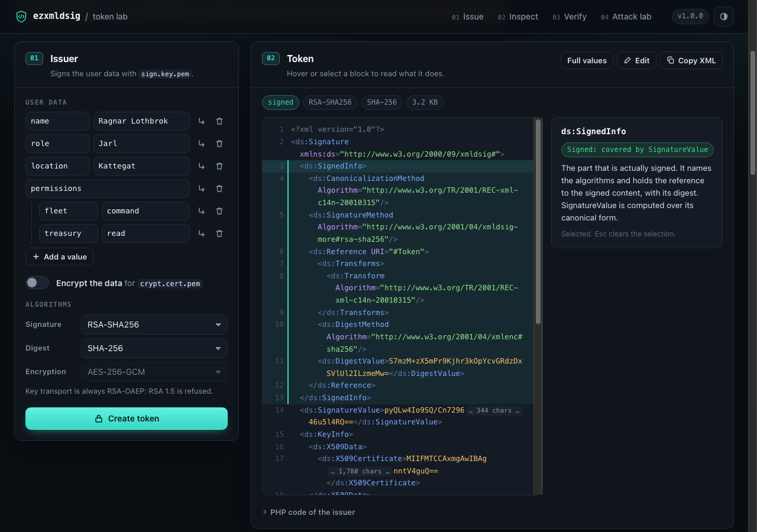Click the treasury key field
This screenshot has width=757, height=532.
(69, 233)
